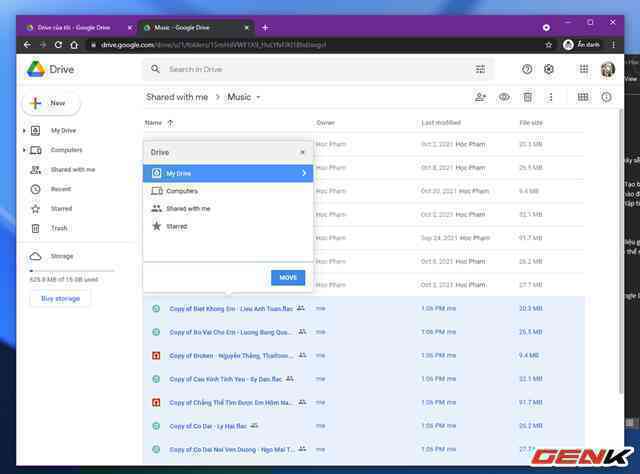Click the blue MOVE button
The image size is (640, 474).
[x=288, y=278]
